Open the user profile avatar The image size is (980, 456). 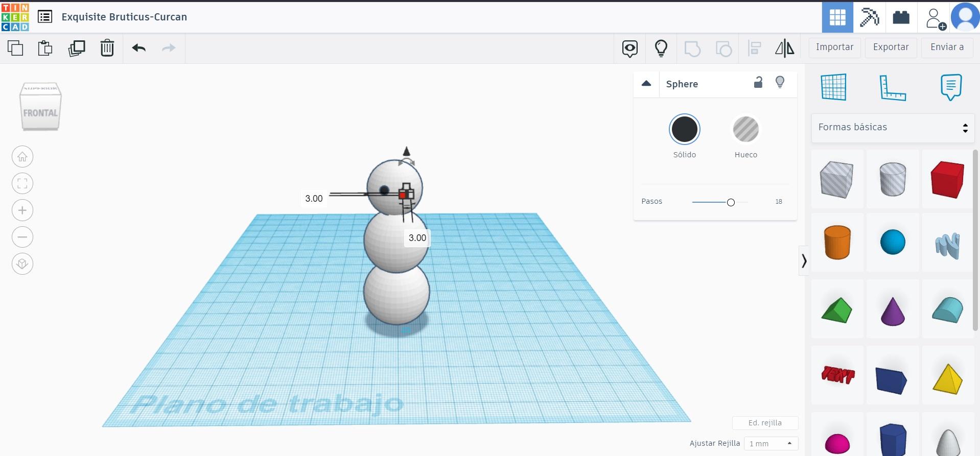point(965,17)
